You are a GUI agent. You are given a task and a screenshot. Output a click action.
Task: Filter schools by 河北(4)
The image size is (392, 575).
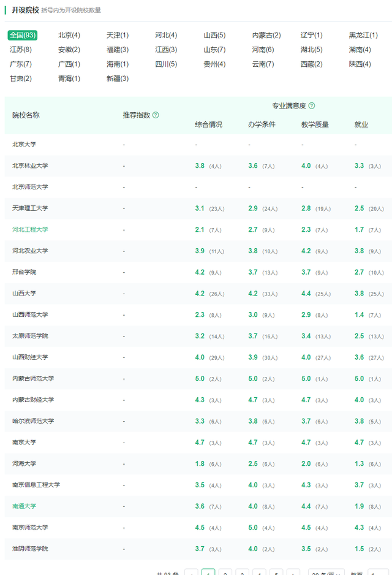(x=166, y=35)
